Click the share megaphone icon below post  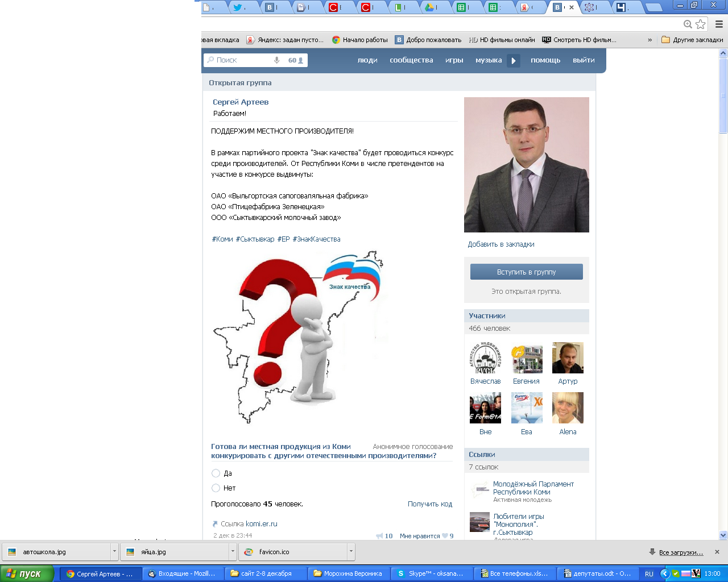coord(379,536)
